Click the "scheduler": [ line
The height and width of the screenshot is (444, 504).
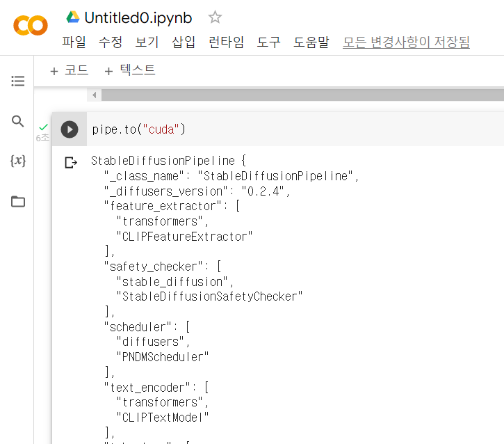147,327
